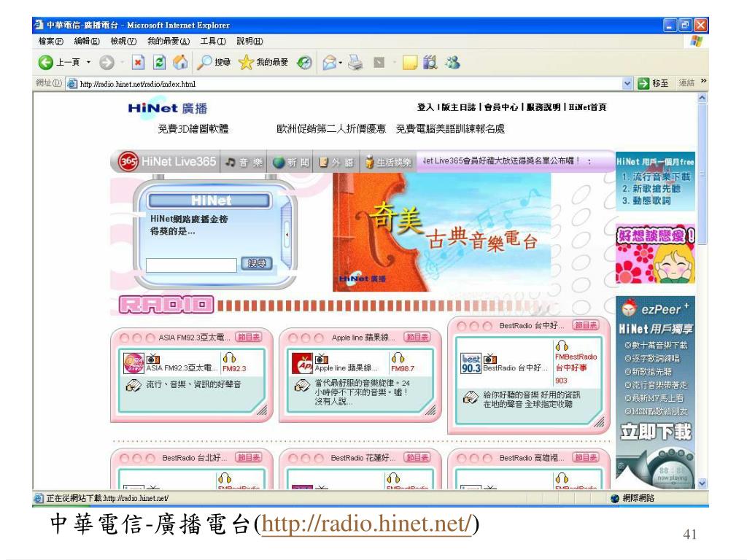Image resolution: width=747 pixels, height=560 pixels.
Task: Click the HiNet Live365 logo icon
Action: coord(128,162)
